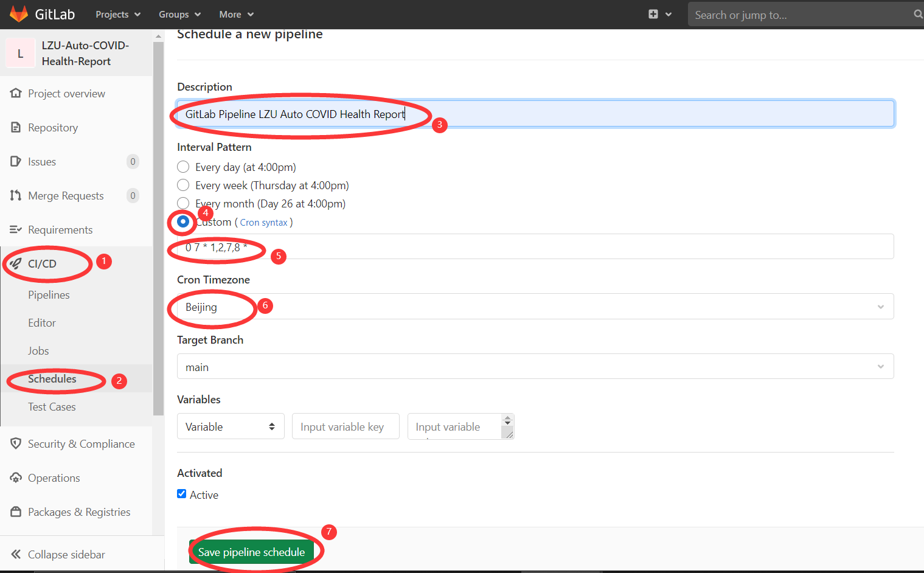This screenshot has width=924, height=573.
Task: Click the Repository sidebar label
Action: tap(53, 127)
